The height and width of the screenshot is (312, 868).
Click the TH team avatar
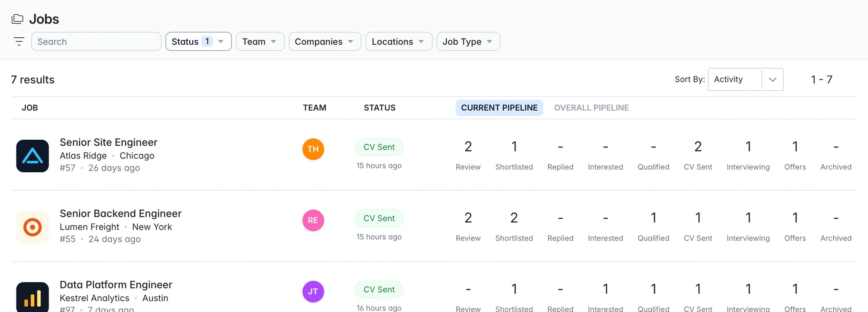[x=313, y=149]
